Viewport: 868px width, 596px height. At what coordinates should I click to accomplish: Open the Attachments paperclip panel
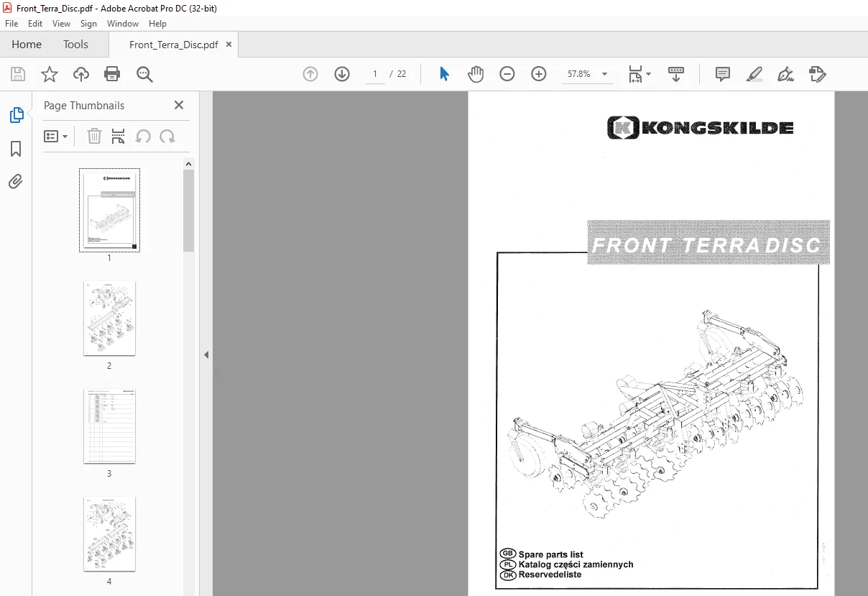16,181
